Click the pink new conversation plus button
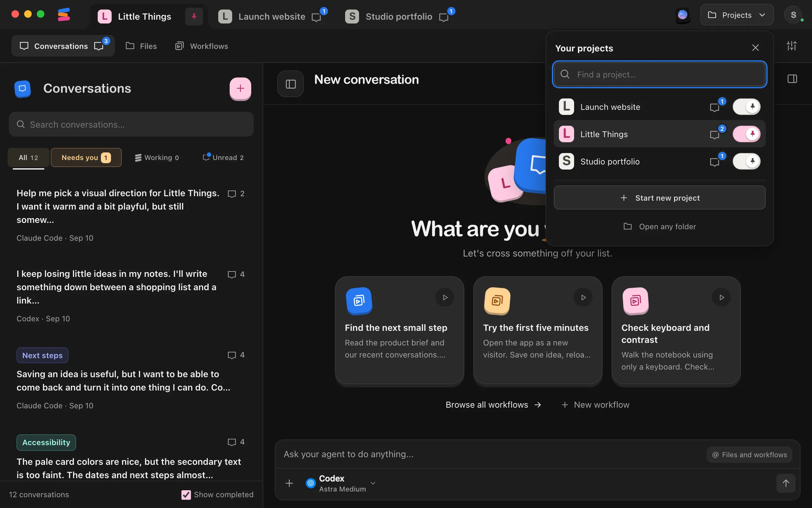This screenshot has height=508, width=812. [x=240, y=88]
